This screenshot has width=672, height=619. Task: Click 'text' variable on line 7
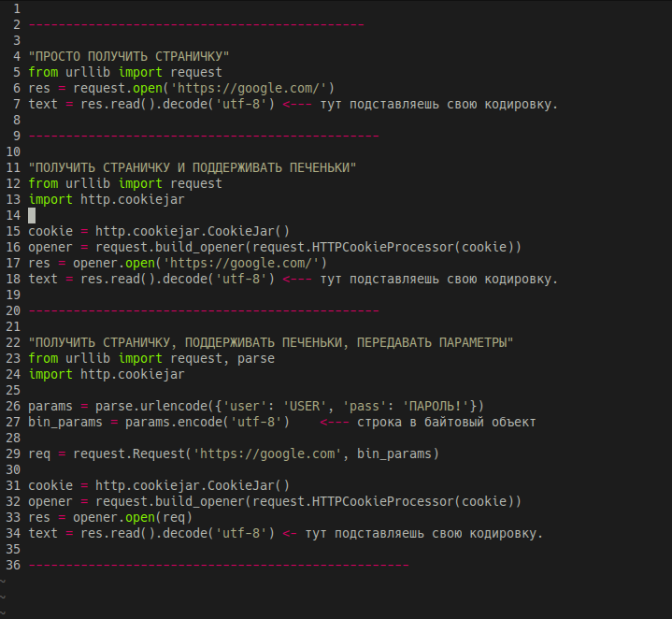43,104
